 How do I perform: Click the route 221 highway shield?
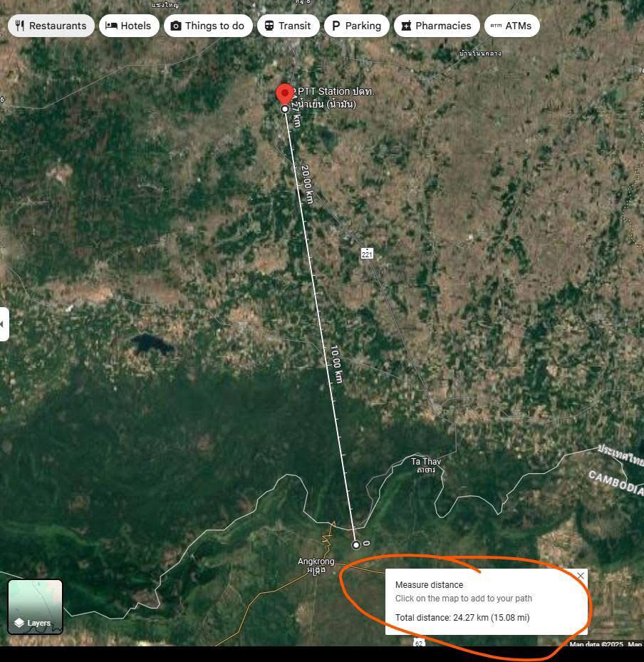[367, 254]
